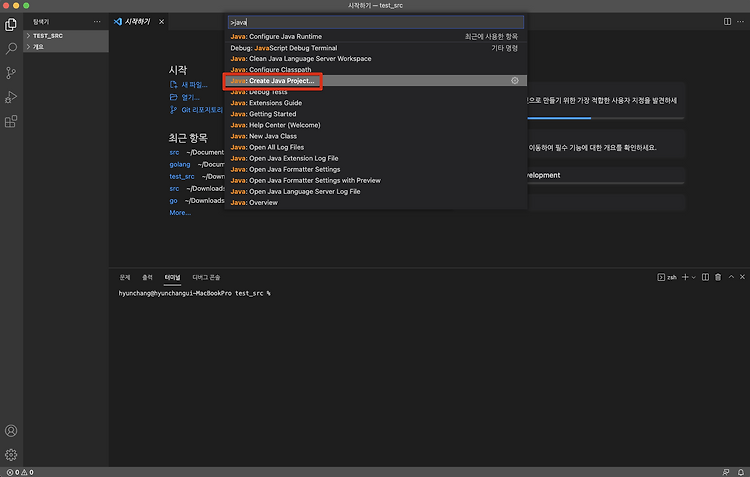Run Java: Create Java Project...
This screenshot has width=750, height=477.
pyautogui.click(x=376, y=81)
